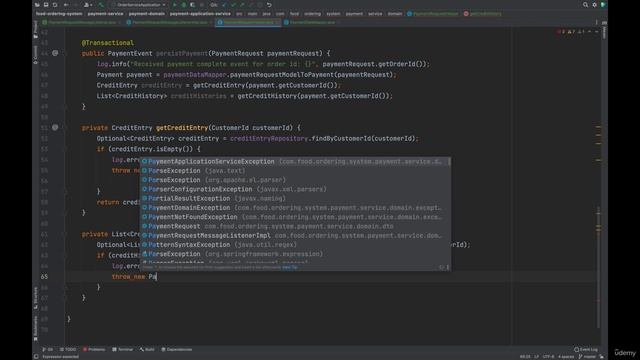The height and width of the screenshot is (360, 640).
Task: Run with coverage icon
Action: pyautogui.click(x=192, y=5)
